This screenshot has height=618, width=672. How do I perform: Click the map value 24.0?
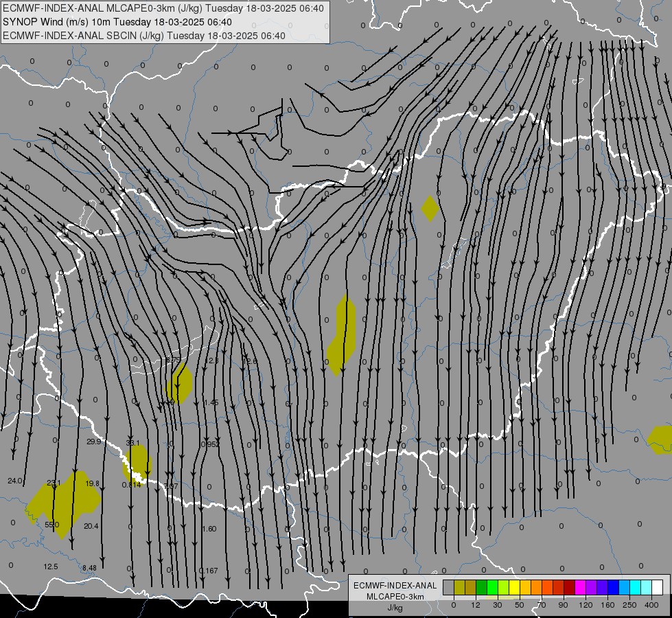(x=15, y=481)
